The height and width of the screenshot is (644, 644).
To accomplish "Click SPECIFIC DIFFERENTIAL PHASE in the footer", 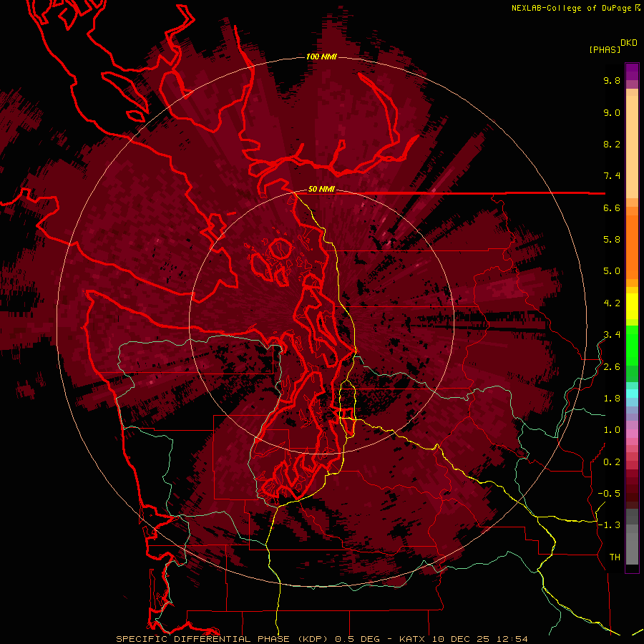I will click(x=203, y=639).
